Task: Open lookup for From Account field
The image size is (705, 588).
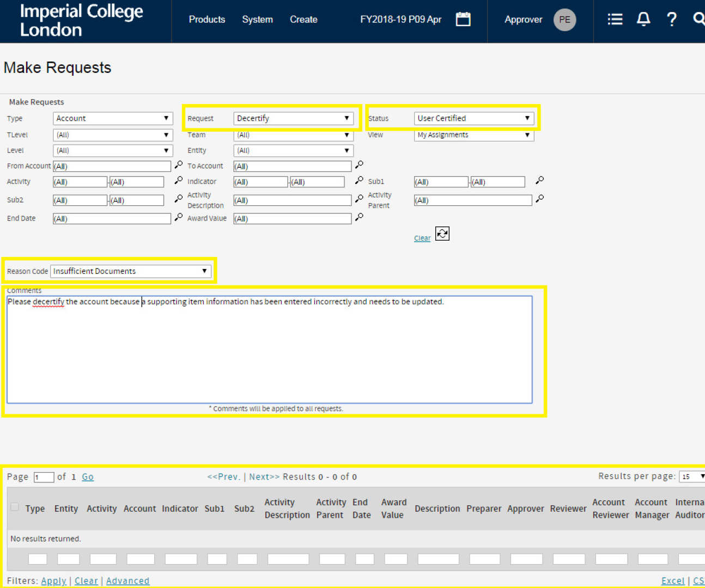Action: (178, 165)
